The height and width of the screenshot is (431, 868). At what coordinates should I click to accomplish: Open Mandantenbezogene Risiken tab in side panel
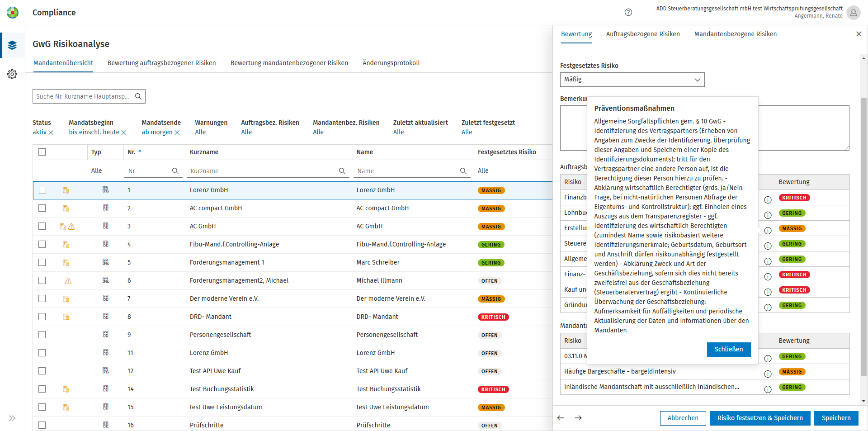(736, 34)
